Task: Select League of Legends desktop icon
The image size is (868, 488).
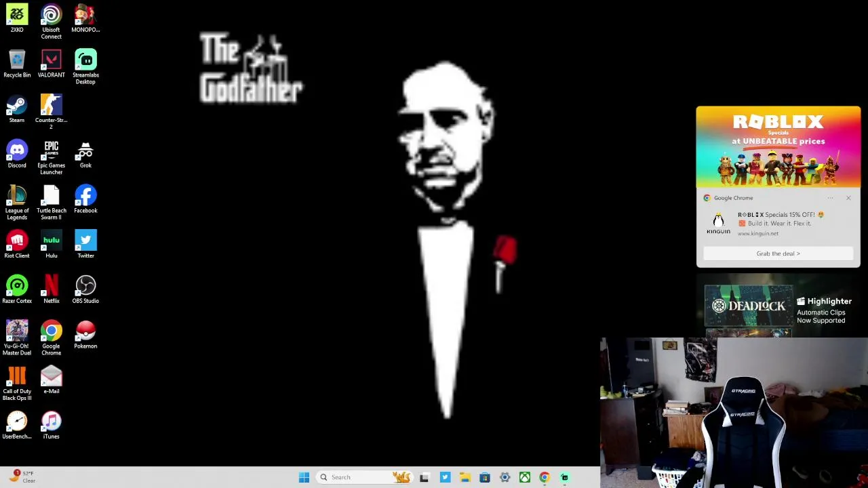Action: coord(17,203)
